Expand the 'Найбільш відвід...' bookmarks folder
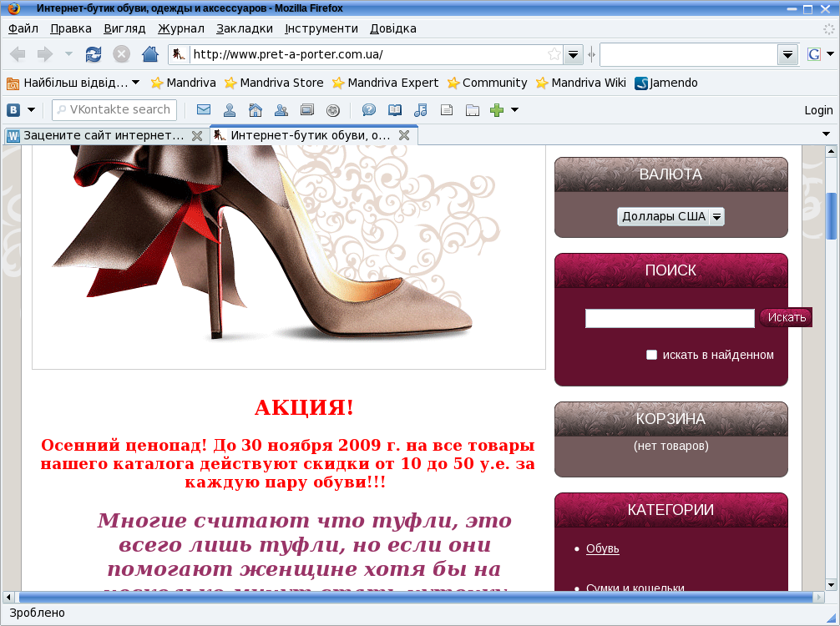 73,83
